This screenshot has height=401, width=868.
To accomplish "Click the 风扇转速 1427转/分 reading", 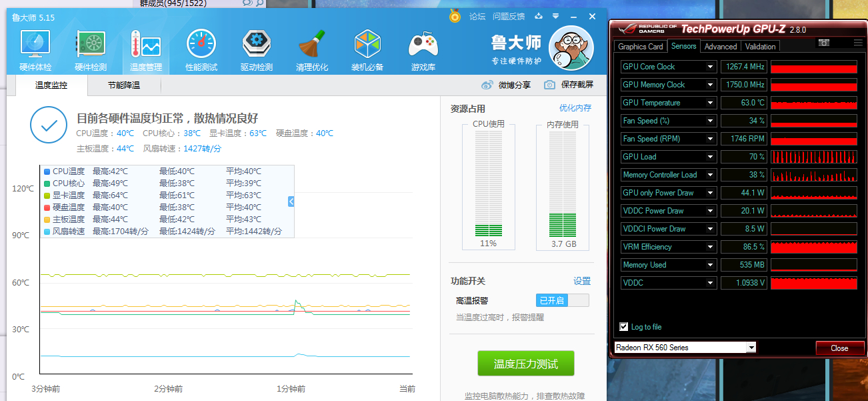I will click(x=182, y=149).
